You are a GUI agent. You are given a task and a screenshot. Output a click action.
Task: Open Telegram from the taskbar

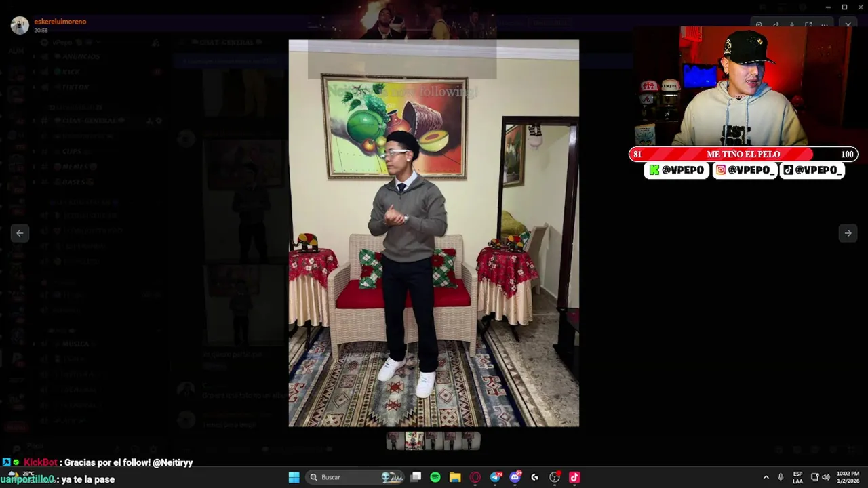coord(495,477)
